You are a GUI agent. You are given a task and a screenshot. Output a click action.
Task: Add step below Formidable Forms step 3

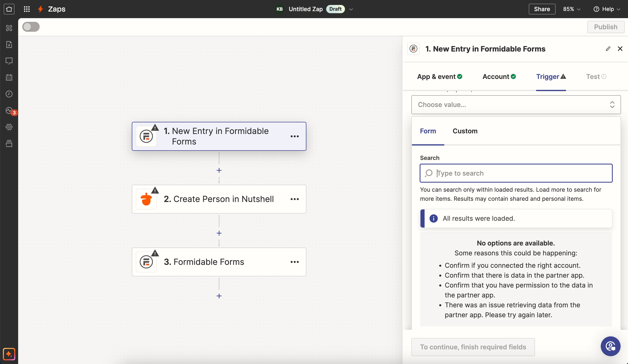tap(219, 296)
